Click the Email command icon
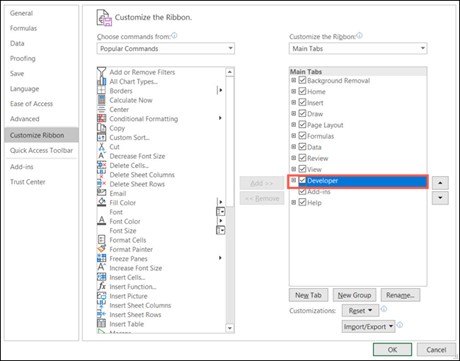This screenshot has width=460, height=361. click(x=101, y=193)
